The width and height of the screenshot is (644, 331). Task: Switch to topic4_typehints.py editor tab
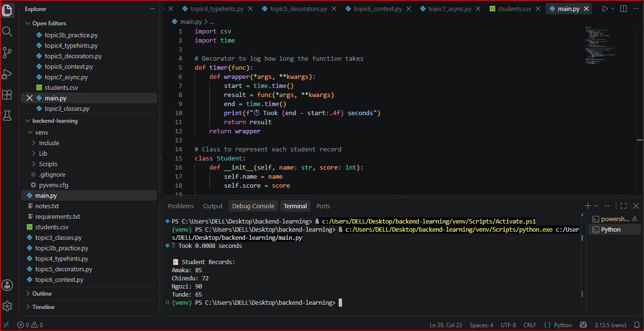(x=218, y=9)
